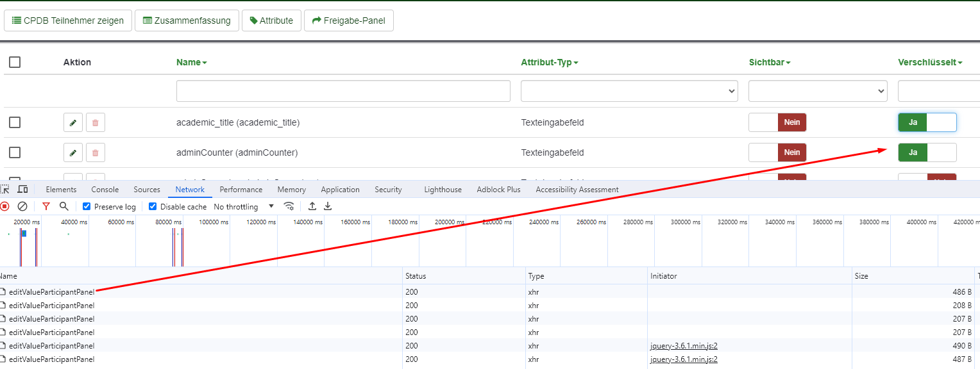Open the No throttling dropdown
980x369 pixels.
244,206
